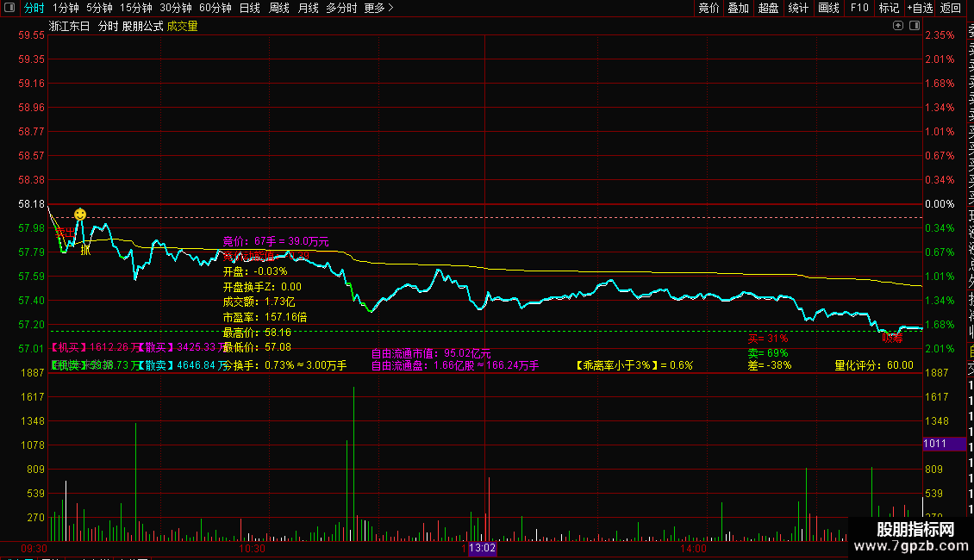Open the 日线 daily chart

250,8
